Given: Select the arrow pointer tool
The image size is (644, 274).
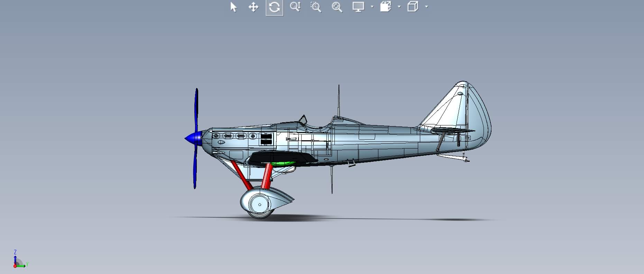Looking at the screenshot, I should click(233, 7).
